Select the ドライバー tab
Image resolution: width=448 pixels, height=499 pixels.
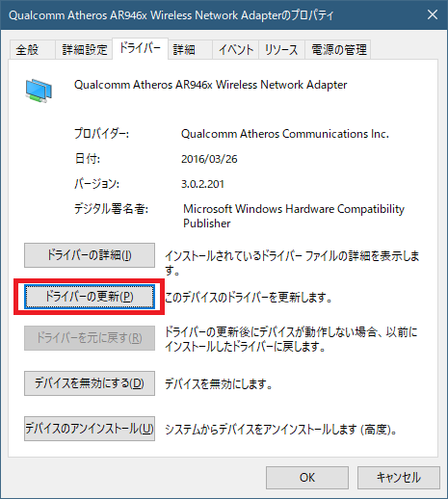click(140, 48)
